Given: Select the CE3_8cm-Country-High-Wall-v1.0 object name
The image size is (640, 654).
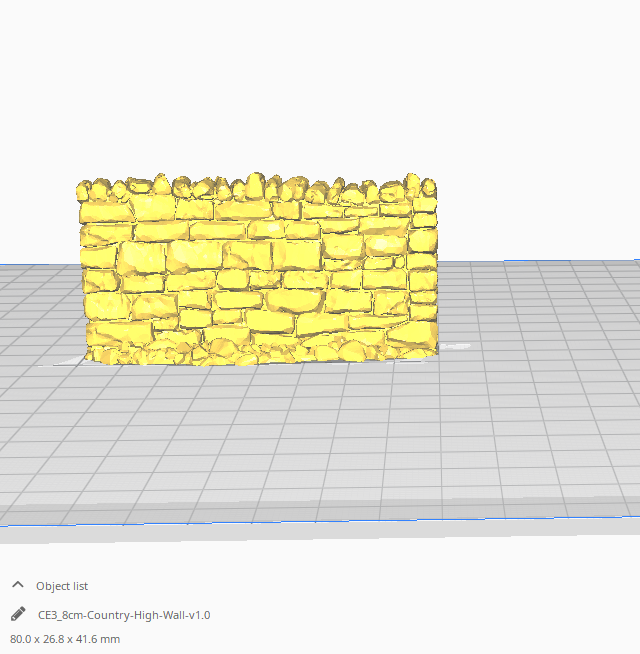Looking at the screenshot, I should (124, 615).
